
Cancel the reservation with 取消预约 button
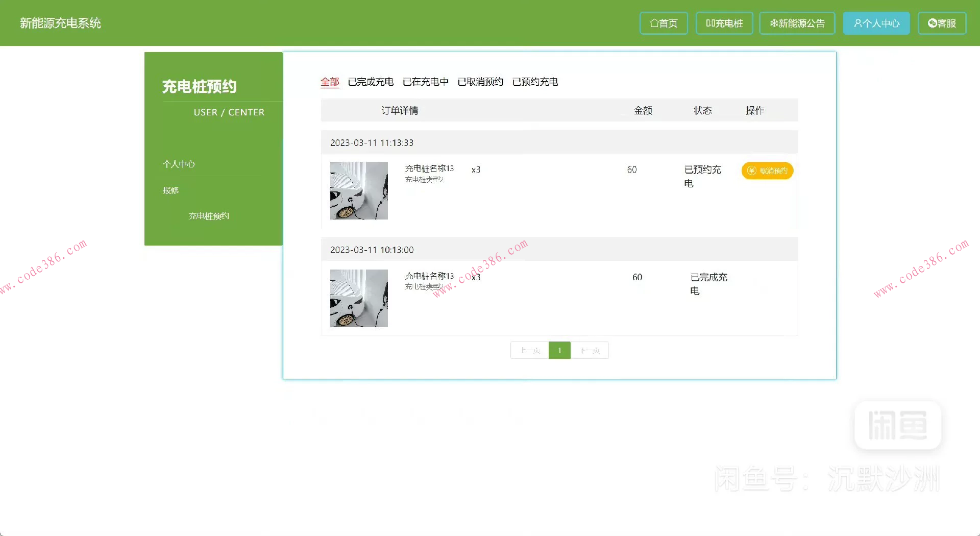click(x=767, y=170)
